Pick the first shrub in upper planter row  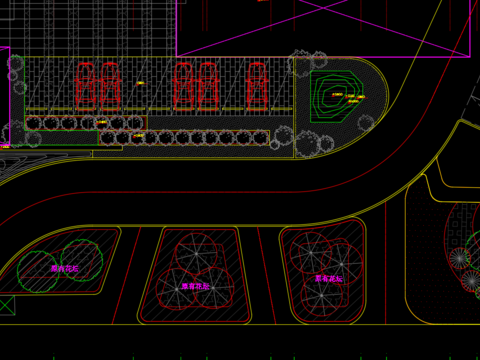tap(34, 123)
